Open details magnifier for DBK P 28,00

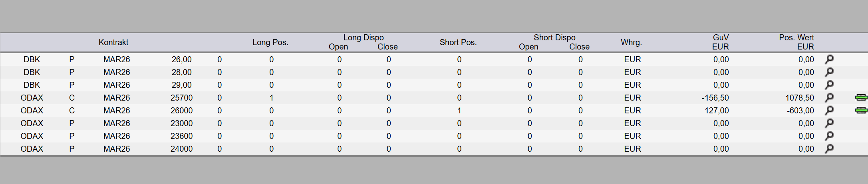[829, 72]
